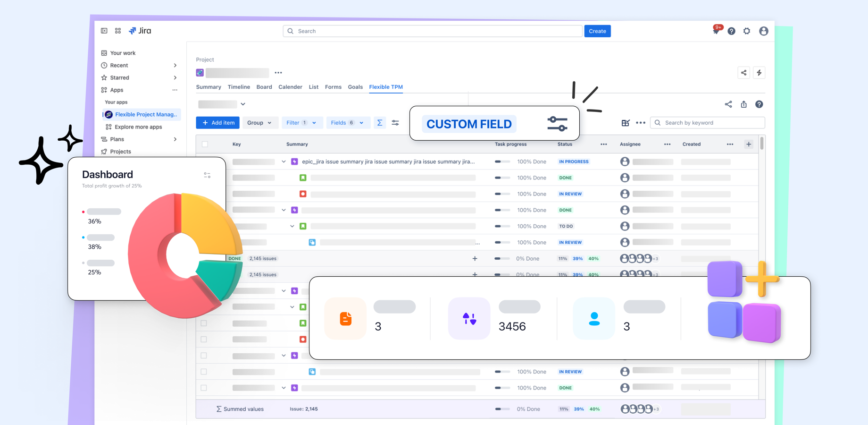Click the purple epic icon on epic_jira row

pos(294,161)
